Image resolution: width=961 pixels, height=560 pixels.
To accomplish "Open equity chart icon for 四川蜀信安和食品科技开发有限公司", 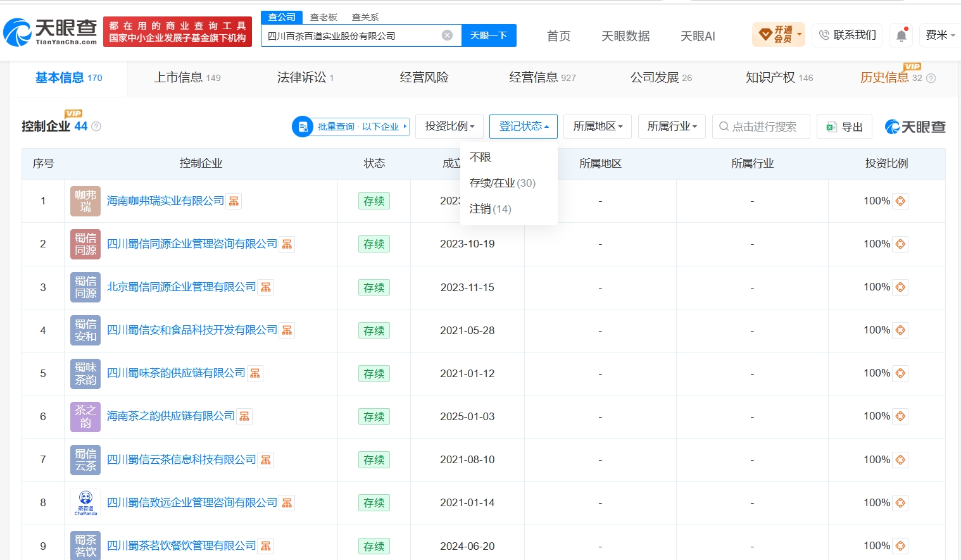I will click(x=287, y=330).
